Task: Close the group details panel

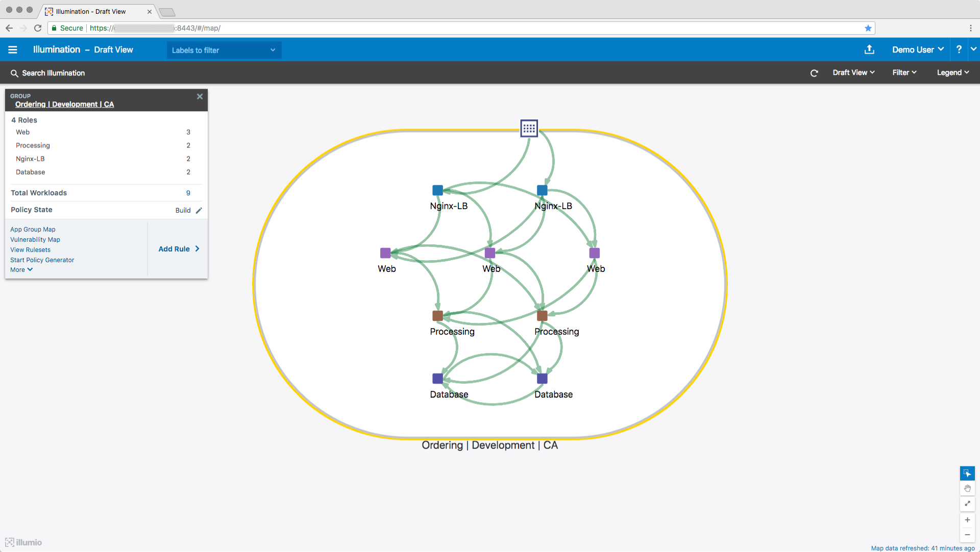Action: click(200, 96)
